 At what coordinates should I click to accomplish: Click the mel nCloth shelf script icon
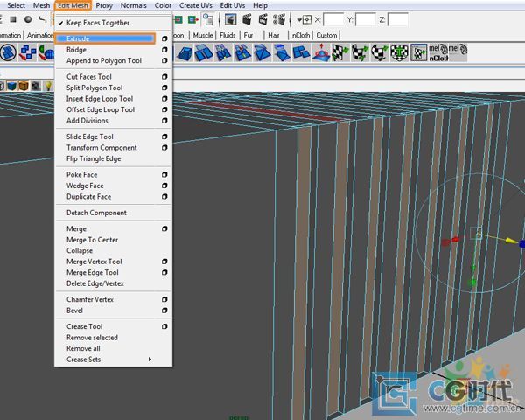coord(438,52)
